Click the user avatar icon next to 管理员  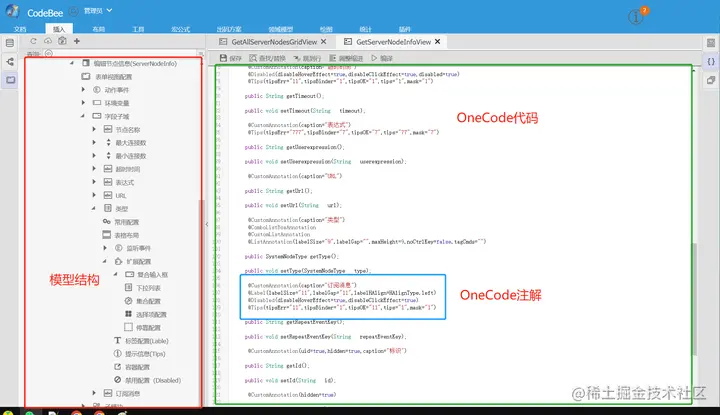73,11
